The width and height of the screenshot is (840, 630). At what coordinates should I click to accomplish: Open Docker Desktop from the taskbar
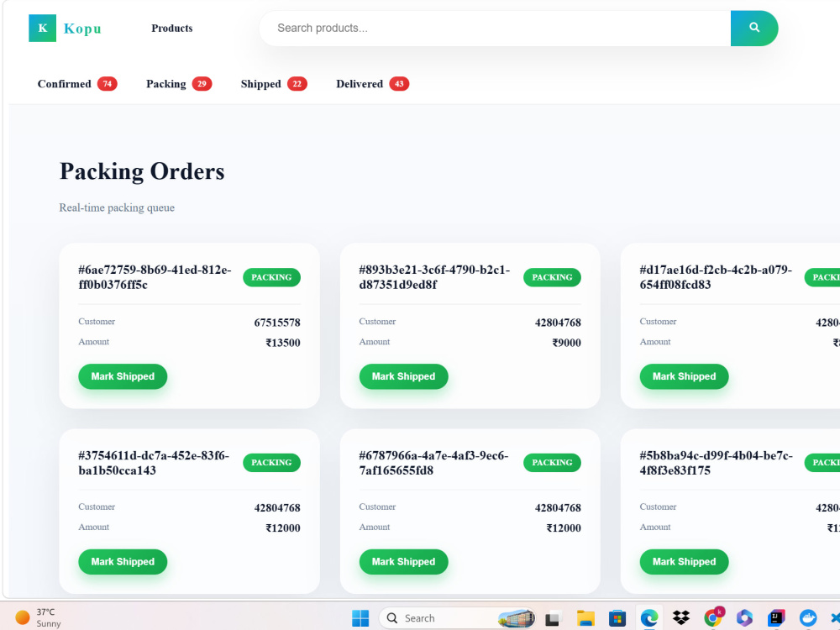pyautogui.click(x=808, y=618)
